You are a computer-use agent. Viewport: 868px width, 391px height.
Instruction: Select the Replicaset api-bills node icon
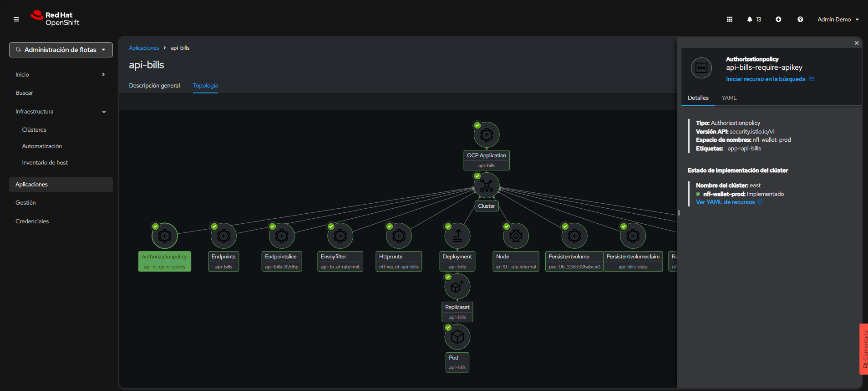[x=457, y=287]
